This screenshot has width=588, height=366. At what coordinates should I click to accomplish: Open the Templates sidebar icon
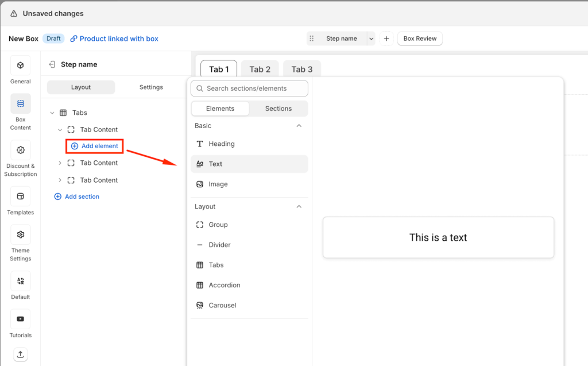(x=21, y=197)
